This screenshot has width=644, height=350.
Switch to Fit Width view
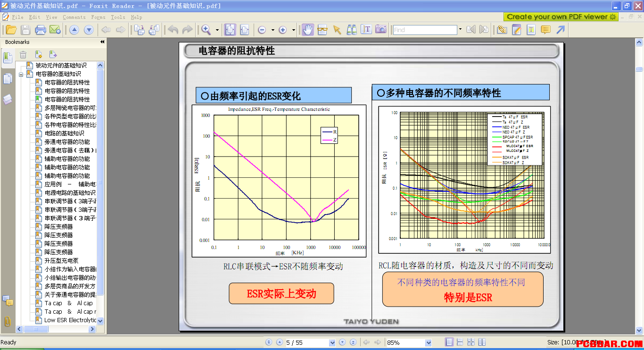click(245, 30)
